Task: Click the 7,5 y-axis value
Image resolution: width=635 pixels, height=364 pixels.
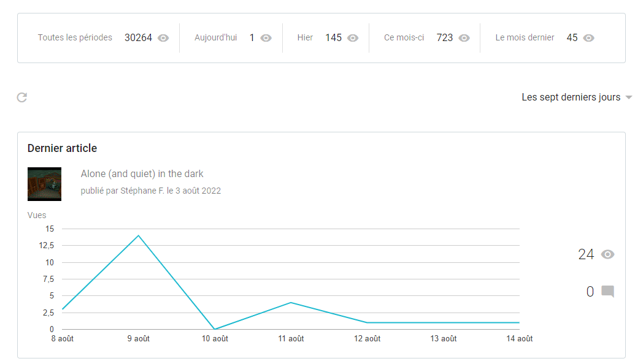Action: pyautogui.click(x=48, y=279)
